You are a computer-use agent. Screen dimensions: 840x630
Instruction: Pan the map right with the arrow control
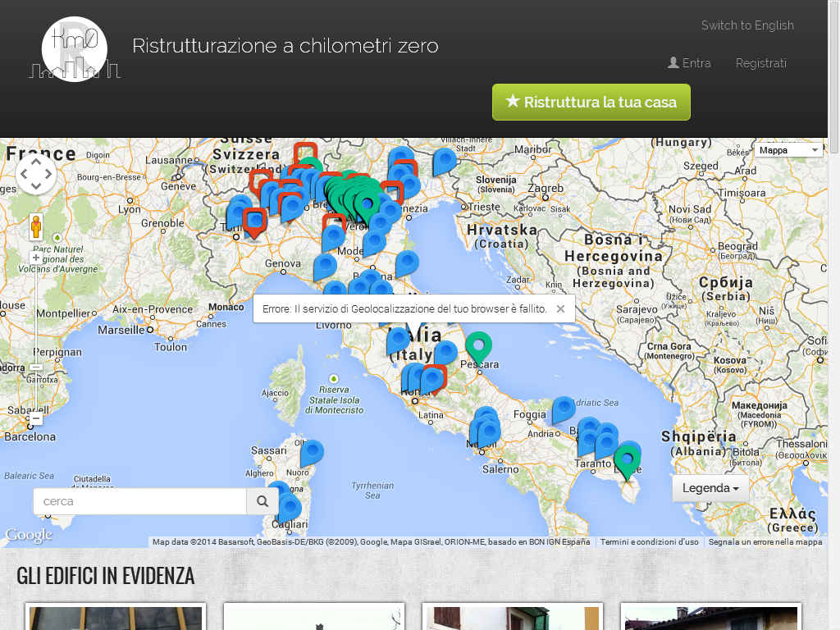tap(48, 174)
